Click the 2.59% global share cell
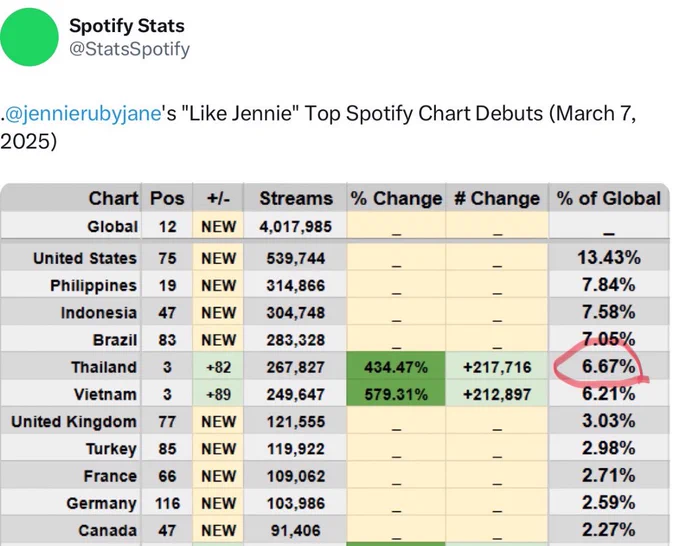The height and width of the screenshot is (546, 680). (608, 503)
